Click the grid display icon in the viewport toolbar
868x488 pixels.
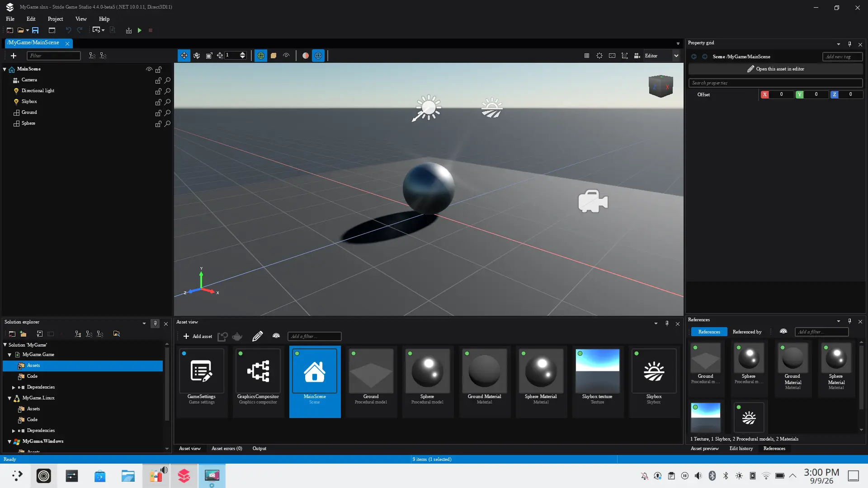pyautogui.click(x=587, y=56)
